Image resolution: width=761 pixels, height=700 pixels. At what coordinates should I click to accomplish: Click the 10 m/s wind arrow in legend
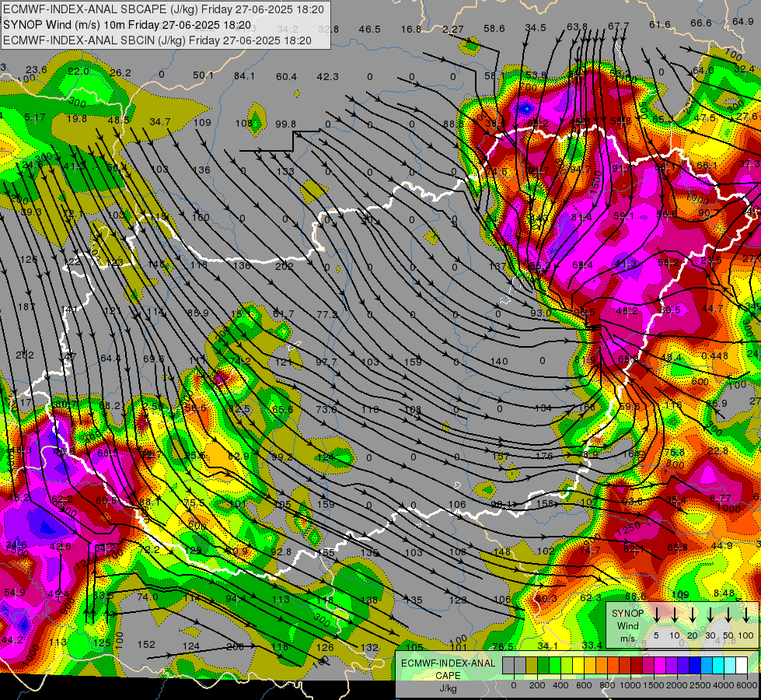click(x=674, y=614)
